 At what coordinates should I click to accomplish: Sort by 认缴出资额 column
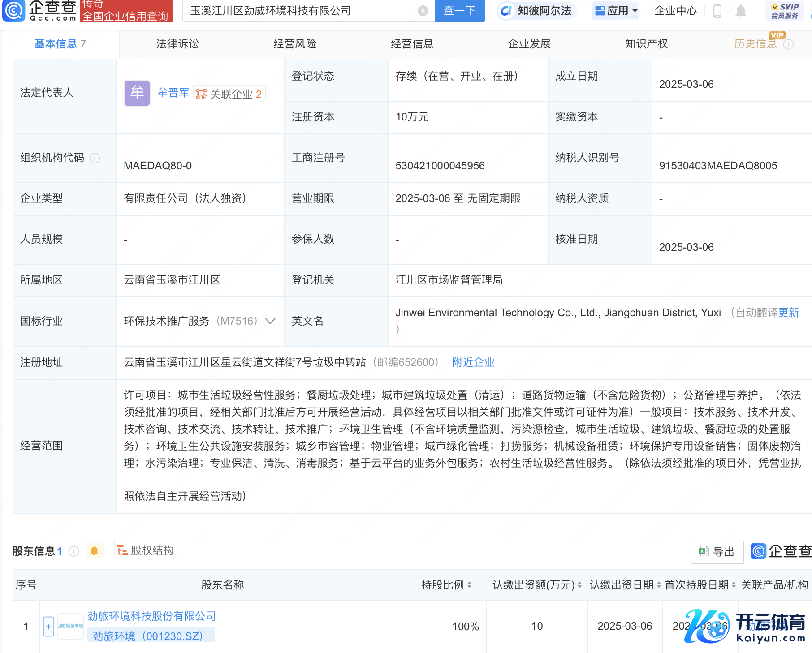(579, 585)
